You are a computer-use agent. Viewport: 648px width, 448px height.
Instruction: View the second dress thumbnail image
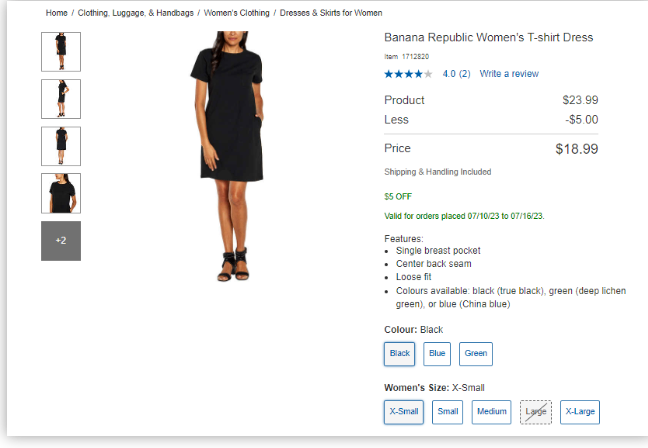(61, 99)
